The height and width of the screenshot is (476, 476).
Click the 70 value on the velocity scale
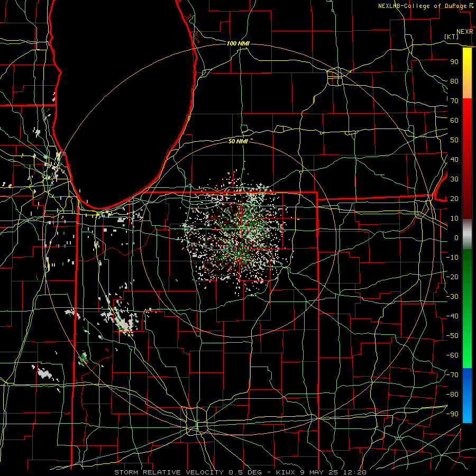tap(454, 101)
